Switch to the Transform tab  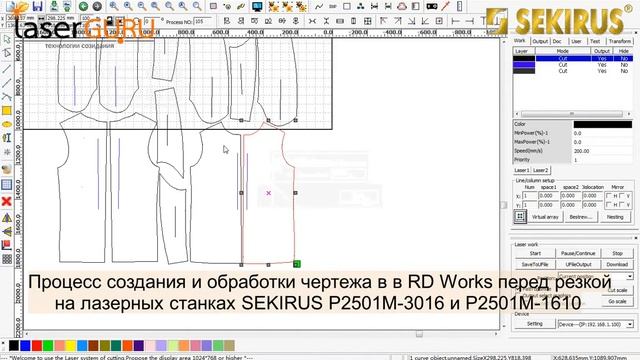[620, 41]
